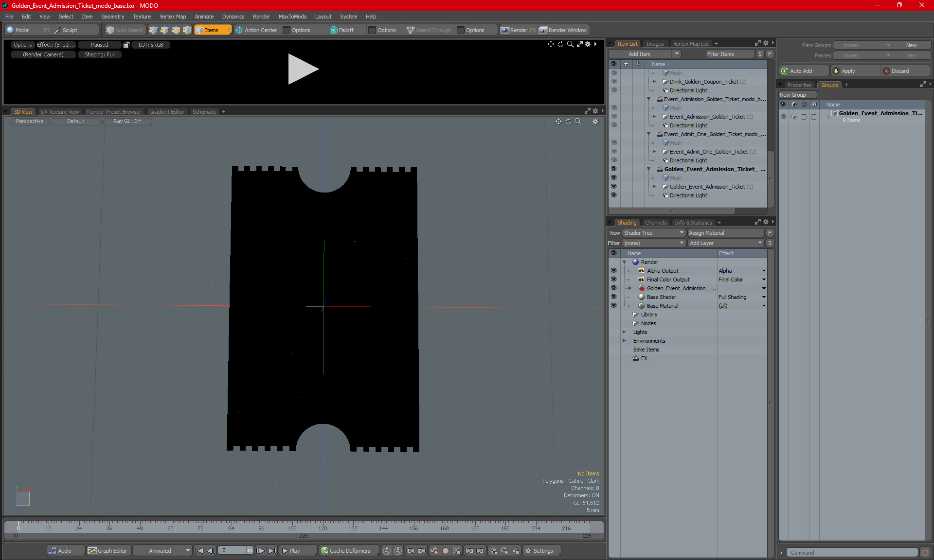
Task: Click Auto Add button
Action: tap(803, 71)
